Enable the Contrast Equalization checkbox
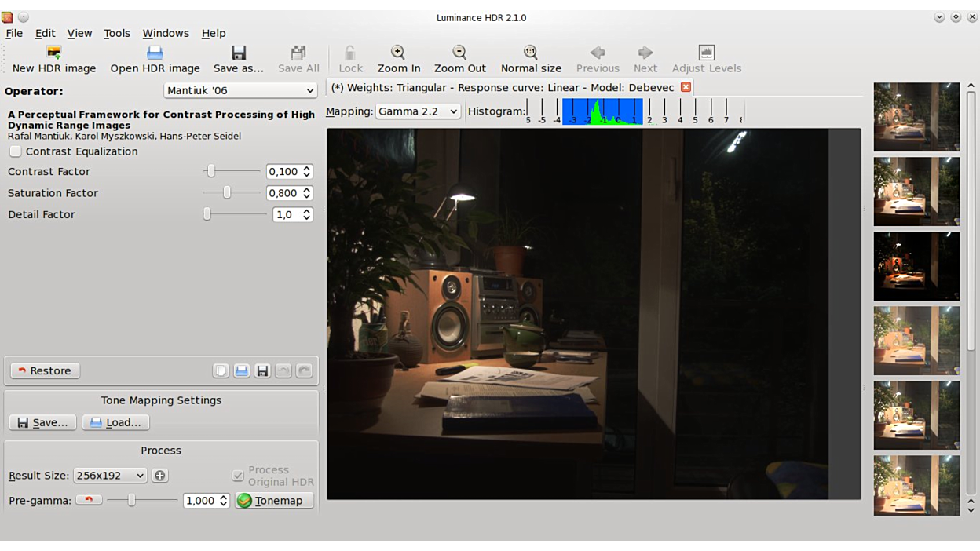The image size is (980, 551). pos(16,151)
